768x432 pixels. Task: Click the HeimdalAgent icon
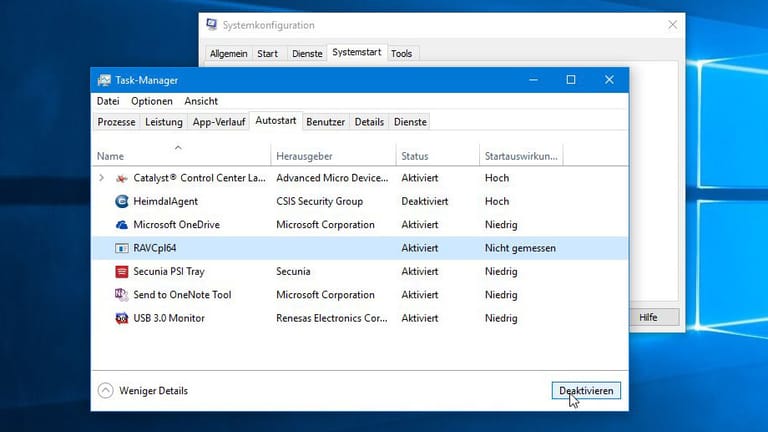[x=121, y=201]
